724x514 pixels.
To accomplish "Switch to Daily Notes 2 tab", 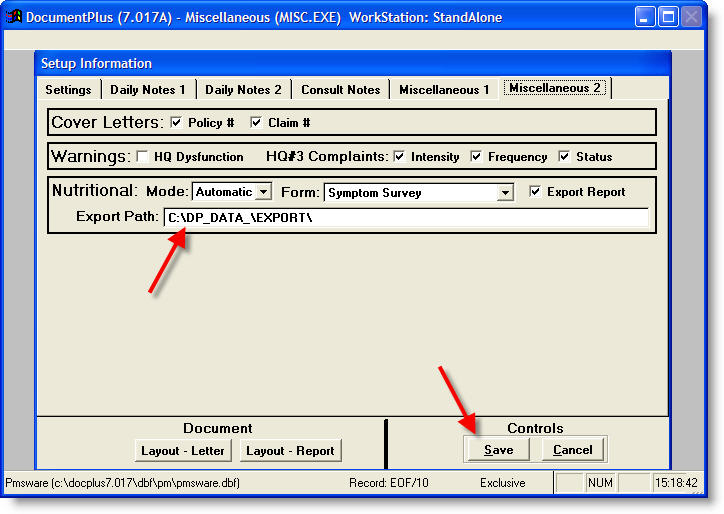I will pyautogui.click(x=243, y=90).
